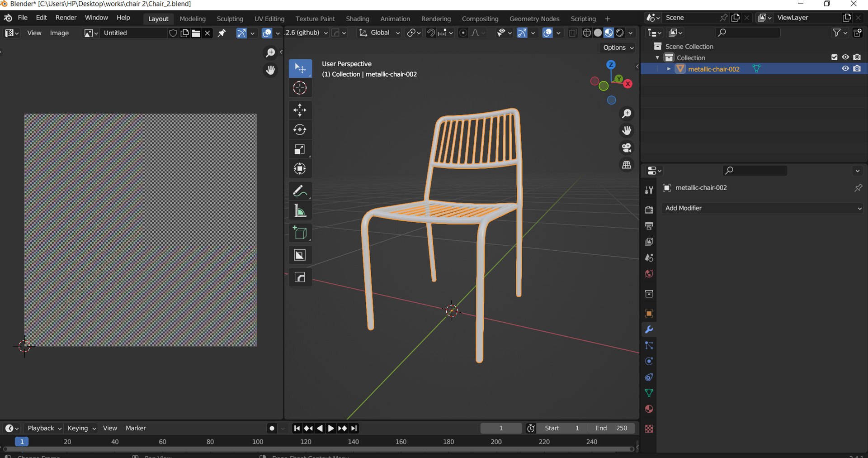This screenshot has height=458, width=868.
Task: Open the Object Data properties tab
Action: (649, 393)
